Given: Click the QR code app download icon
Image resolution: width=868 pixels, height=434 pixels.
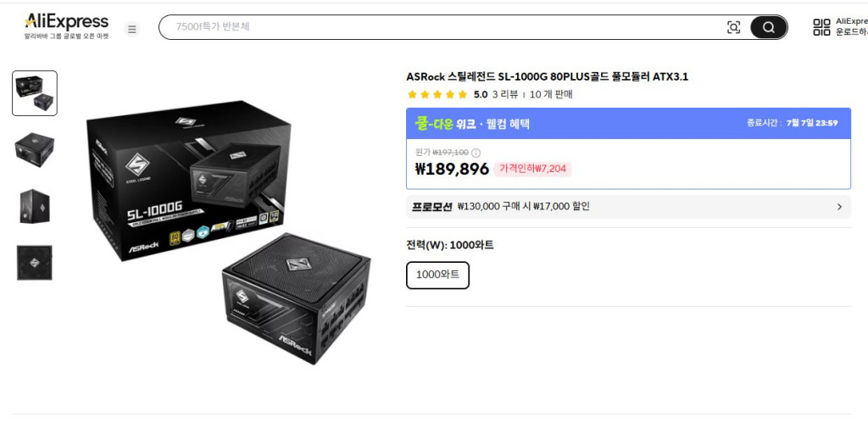Looking at the screenshot, I should (x=821, y=27).
